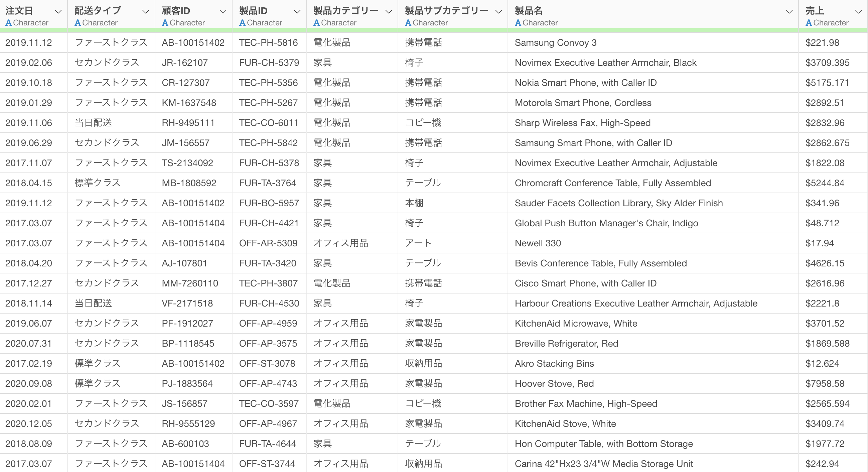868x472 pixels.
Task: Select product ID FUR-CH-4421
Action: coord(269,223)
